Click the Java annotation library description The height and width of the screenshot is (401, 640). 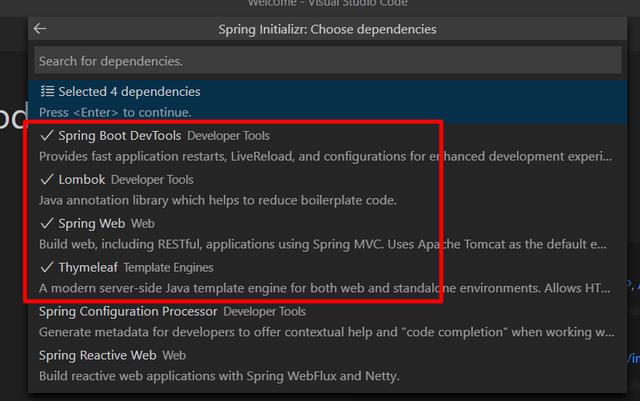pos(218,200)
